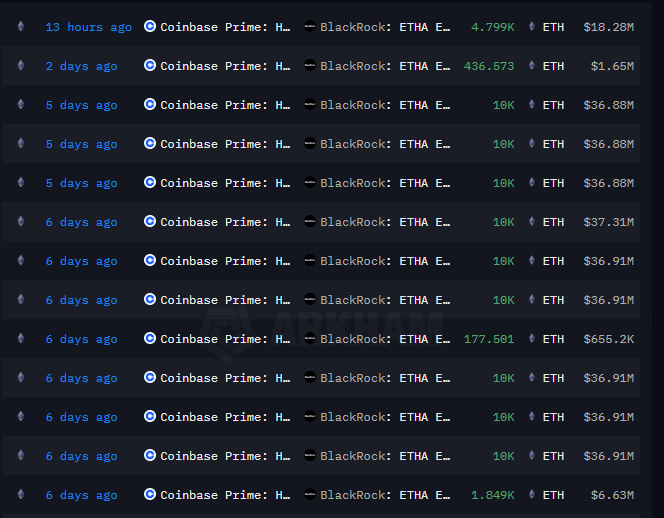Image resolution: width=664 pixels, height=518 pixels.
Task: Click the 436.573 ETH amount value
Action: (489, 66)
